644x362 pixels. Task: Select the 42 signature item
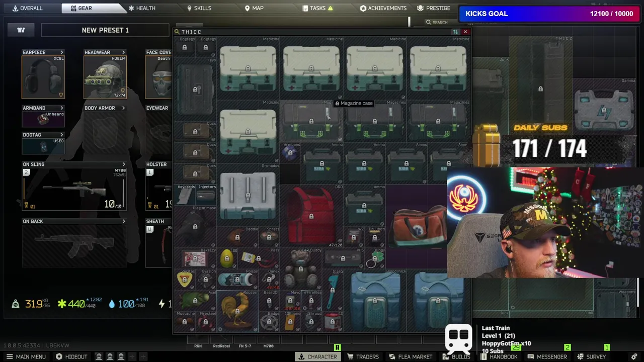coord(332,322)
